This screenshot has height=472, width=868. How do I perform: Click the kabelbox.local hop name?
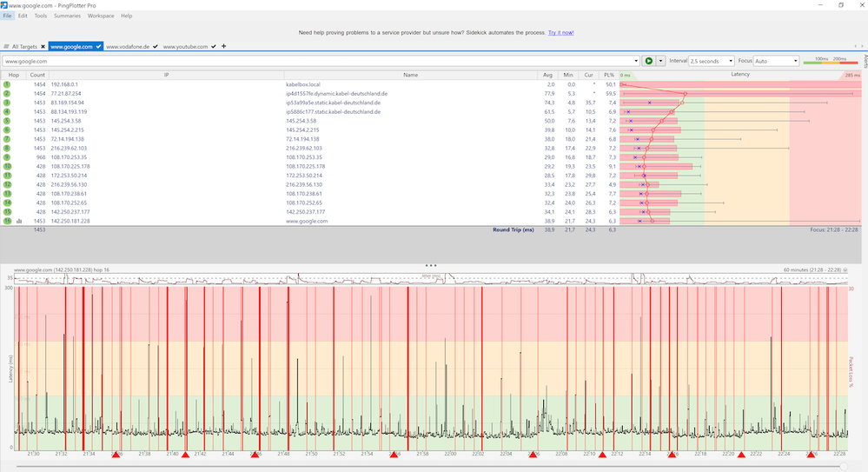click(x=303, y=85)
